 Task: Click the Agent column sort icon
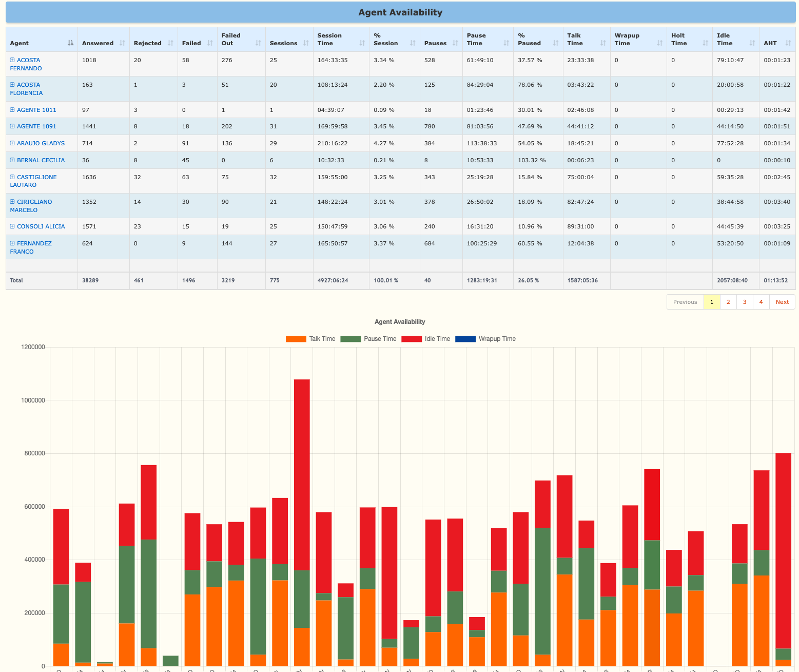[x=71, y=43]
